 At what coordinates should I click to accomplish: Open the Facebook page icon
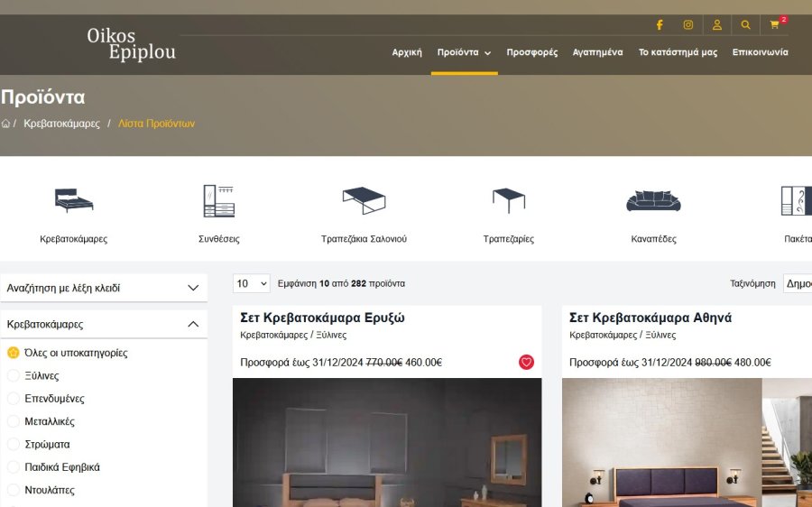click(660, 25)
